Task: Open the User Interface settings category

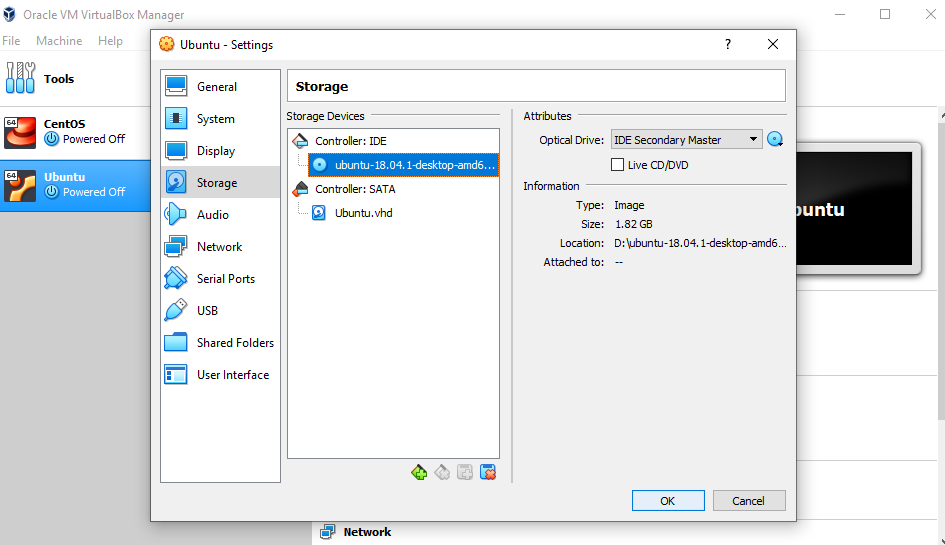Action: coord(220,374)
